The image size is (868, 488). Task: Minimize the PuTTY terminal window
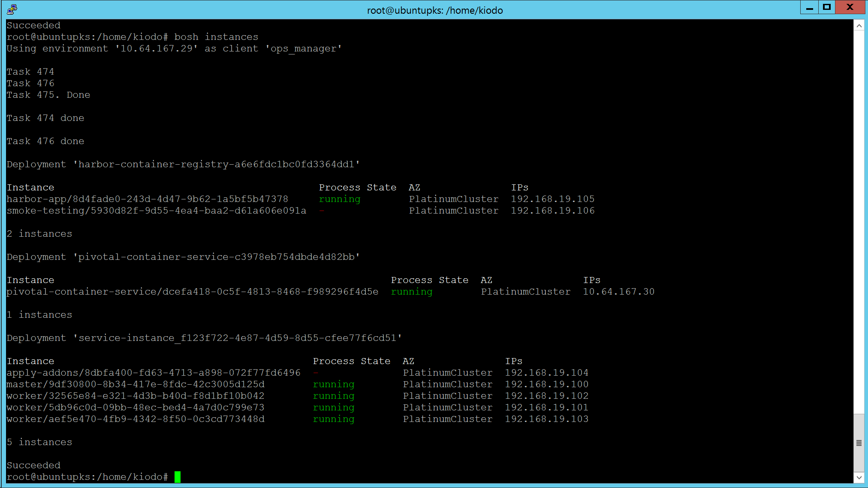810,8
